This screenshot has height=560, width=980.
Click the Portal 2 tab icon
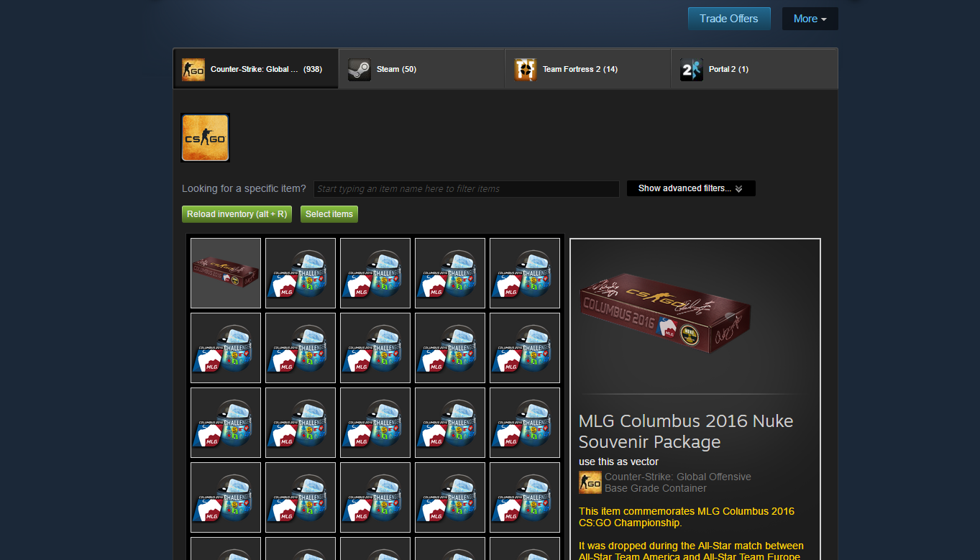point(692,70)
